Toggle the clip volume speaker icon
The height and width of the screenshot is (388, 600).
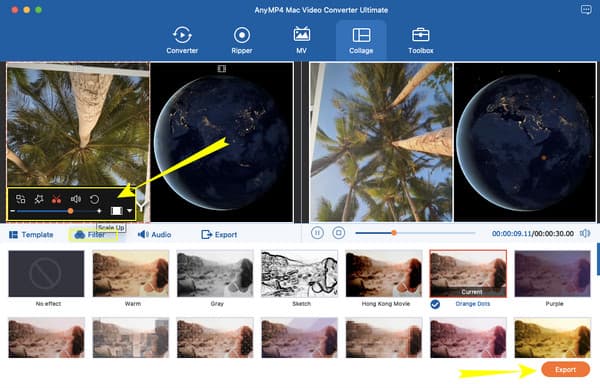point(76,199)
